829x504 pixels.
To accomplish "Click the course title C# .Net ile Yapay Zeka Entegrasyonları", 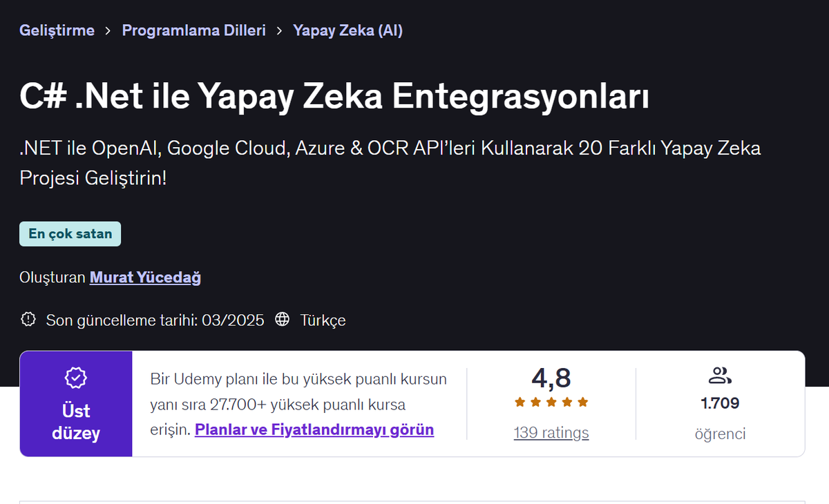I will 334,98.
